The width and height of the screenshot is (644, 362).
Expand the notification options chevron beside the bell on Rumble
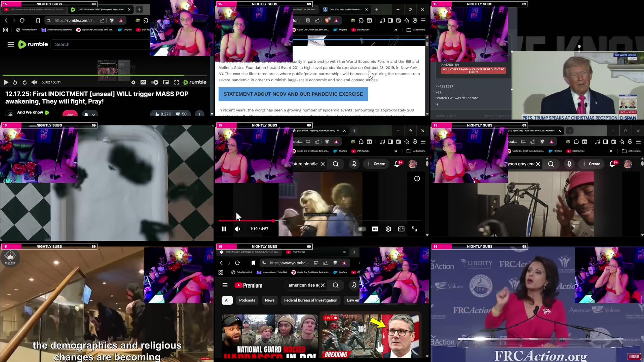tap(93, 114)
